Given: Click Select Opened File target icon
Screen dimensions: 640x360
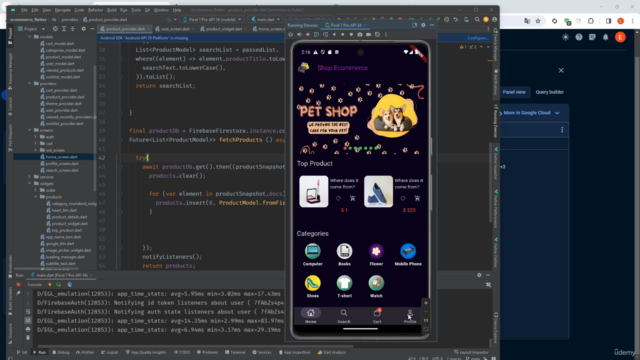Looking at the screenshot, I should pos(55,29).
